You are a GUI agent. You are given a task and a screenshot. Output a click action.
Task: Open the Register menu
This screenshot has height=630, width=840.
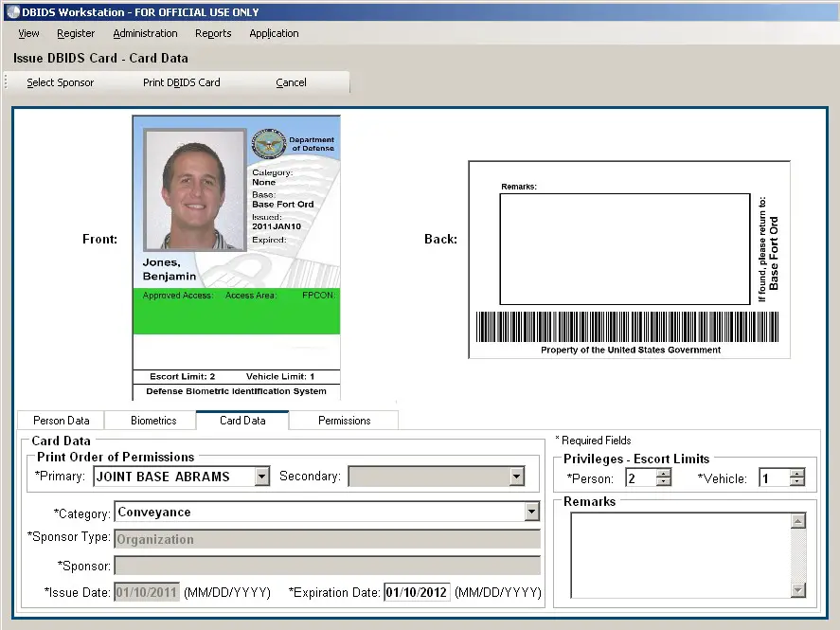pyautogui.click(x=76, y=33)
